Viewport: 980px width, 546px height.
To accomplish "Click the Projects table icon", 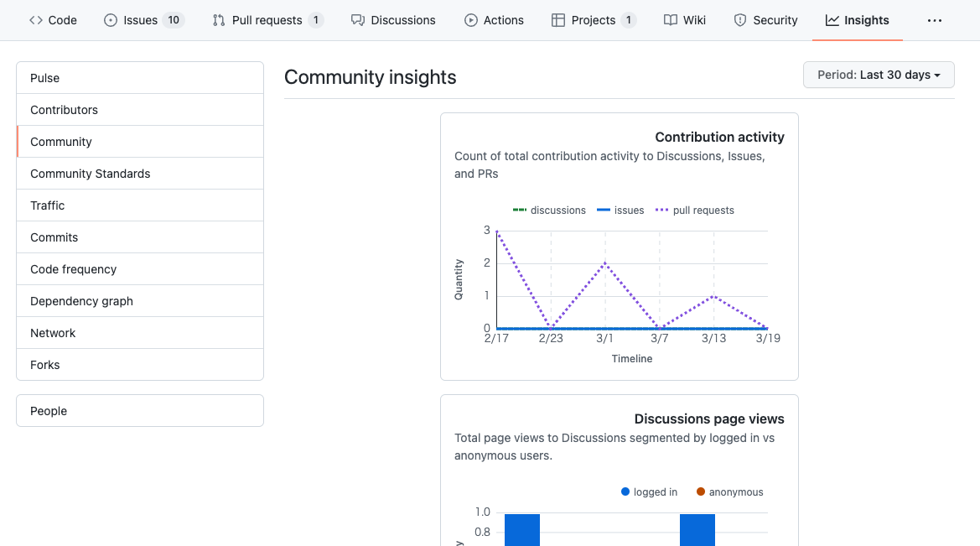I will pyautogui.click(x=558, y=20).
